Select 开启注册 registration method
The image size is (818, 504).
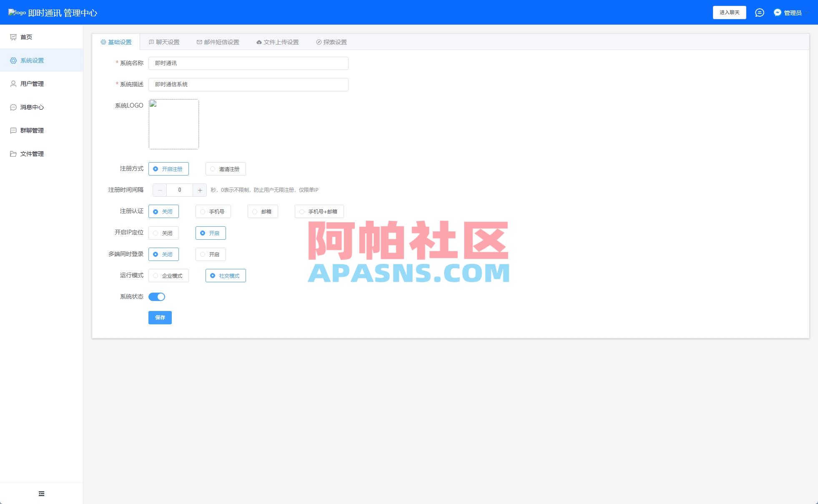(168, 169)
